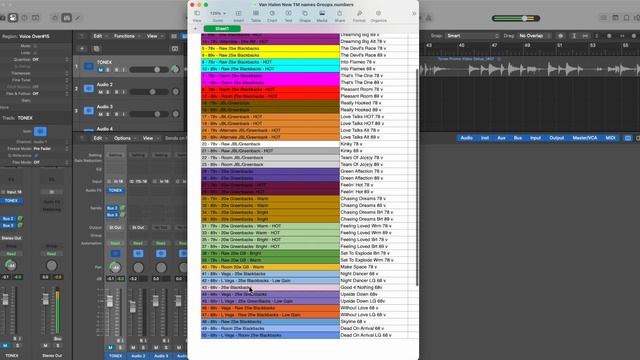Click the Aux filter button in mixer
This screenshot has width=640, height=360.
point(501,138)
